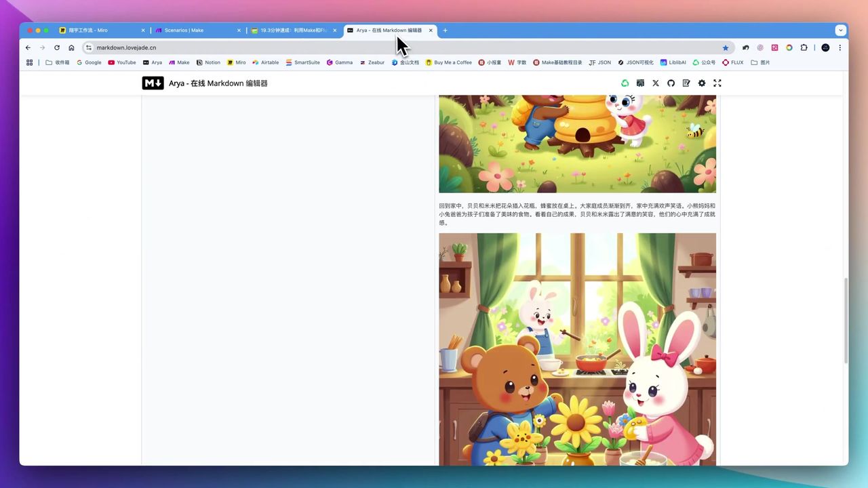This screenshot has width=868, height=488.
Task: Click the green recycle-arrows icon in Arya header
Action: point(625,83)
